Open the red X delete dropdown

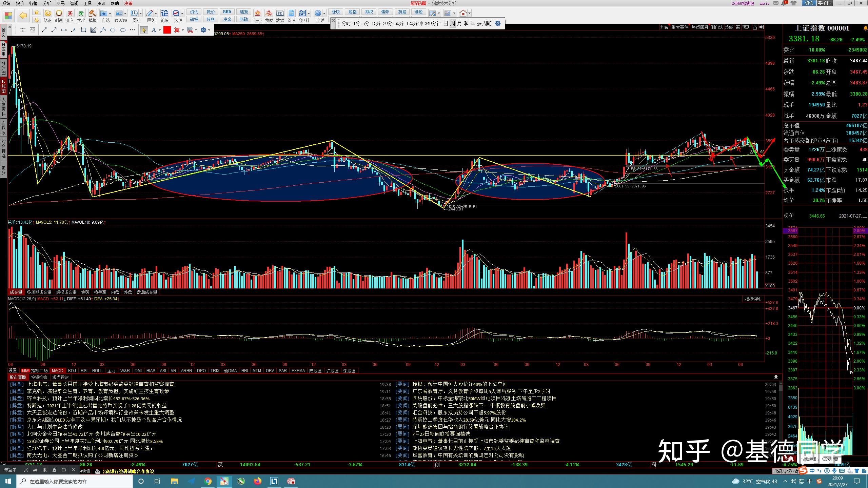pos(182,30)
